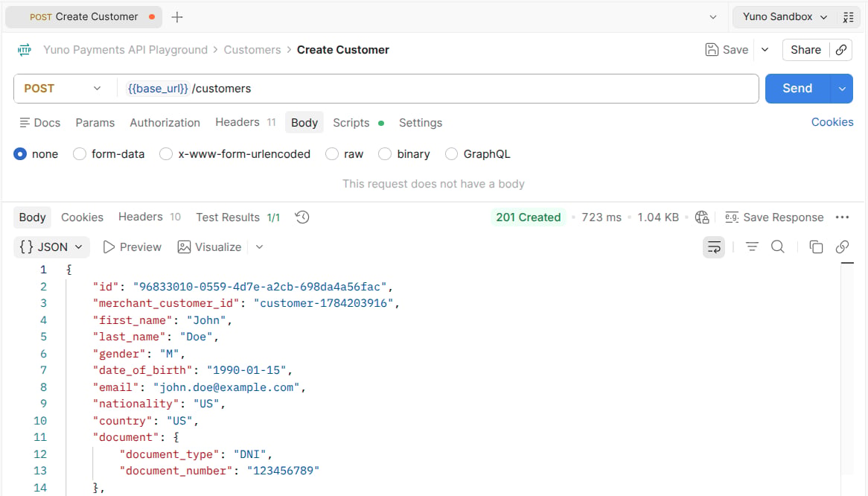
Task: Click the "customer-1784203916" value
Action: (x=323, y=303)
